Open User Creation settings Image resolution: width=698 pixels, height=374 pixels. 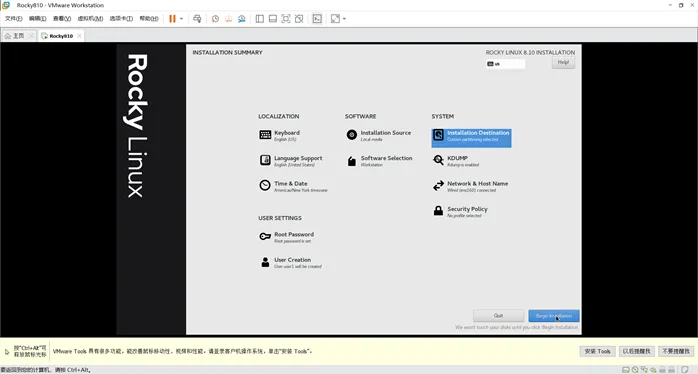[x=290, y=262]
